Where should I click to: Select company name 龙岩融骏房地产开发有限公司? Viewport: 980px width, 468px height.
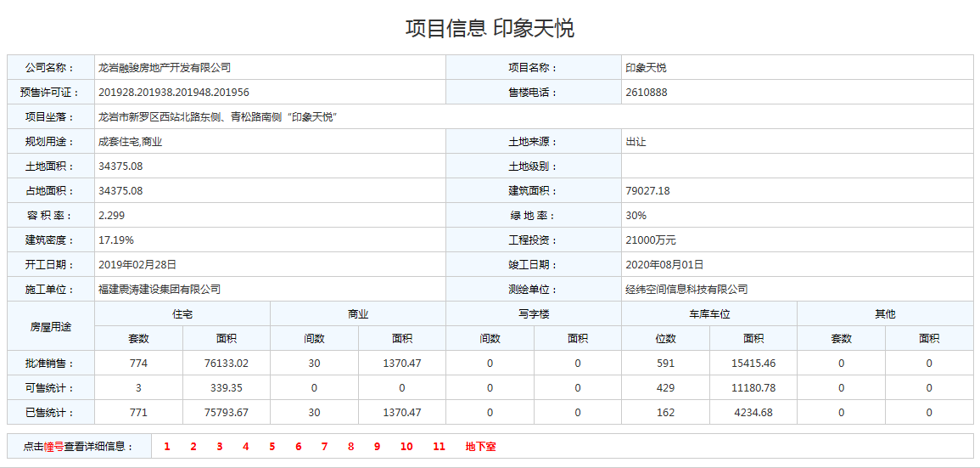point(165,68)
